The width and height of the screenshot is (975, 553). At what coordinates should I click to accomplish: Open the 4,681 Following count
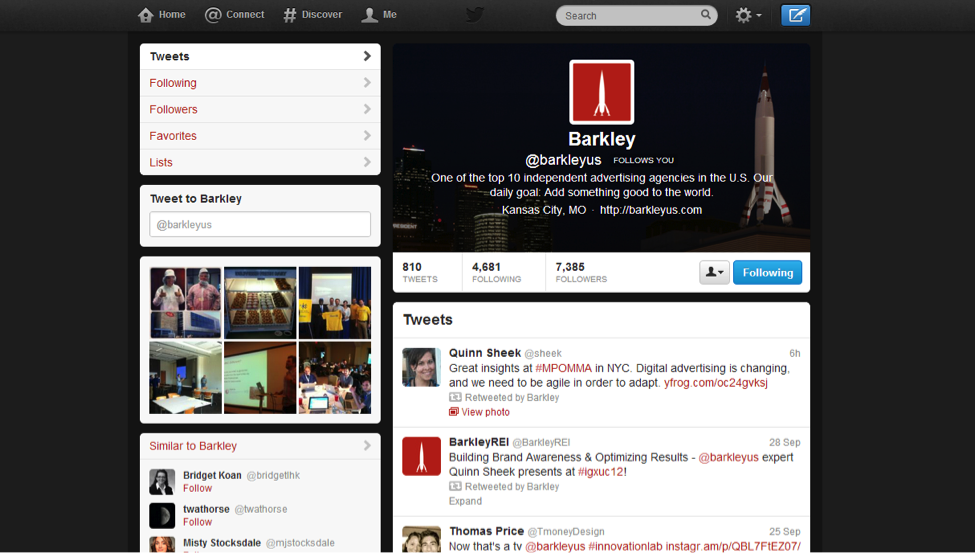(x=496, y=272)
